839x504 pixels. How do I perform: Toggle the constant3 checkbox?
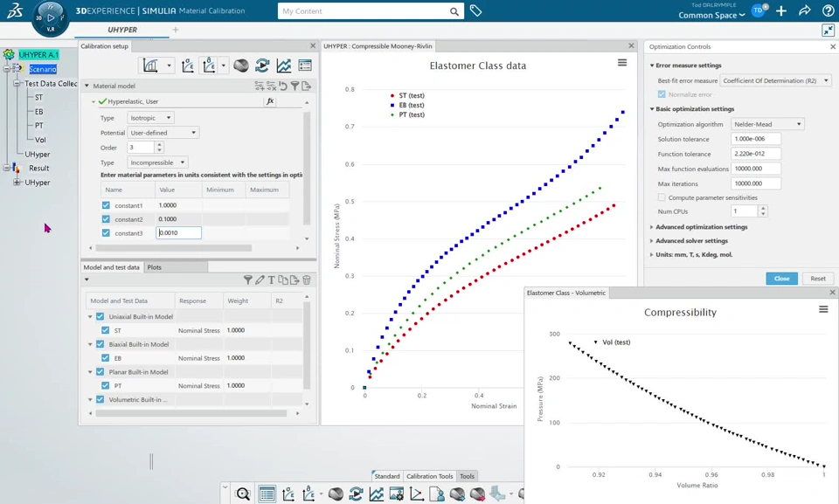pyautogui.click(x=106, y=232)
